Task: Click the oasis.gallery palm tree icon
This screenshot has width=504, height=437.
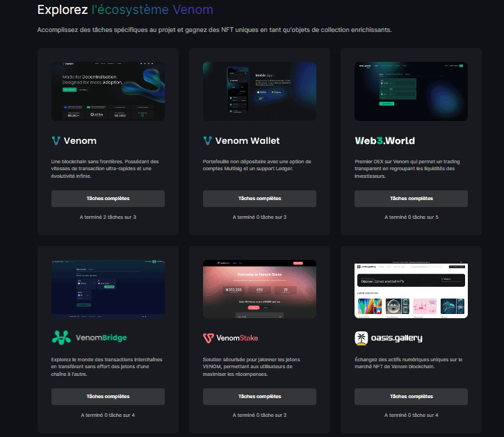Action: (x=361, y=338)
